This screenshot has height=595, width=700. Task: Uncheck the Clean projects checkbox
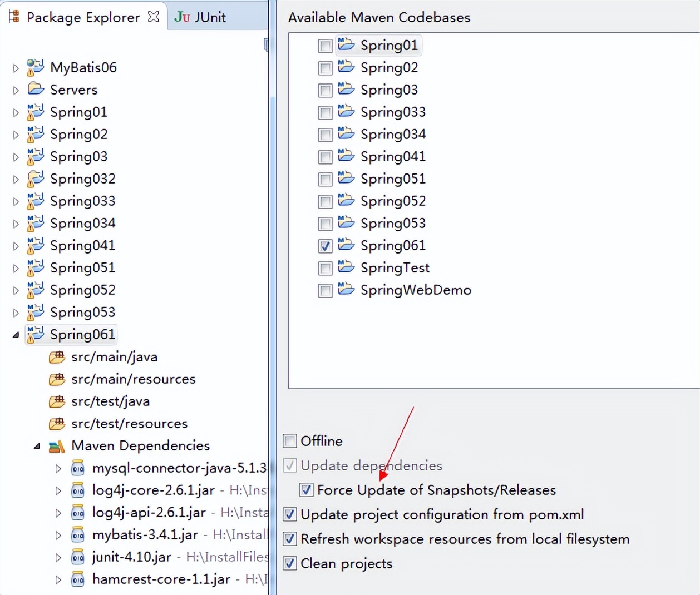[290, 563]
